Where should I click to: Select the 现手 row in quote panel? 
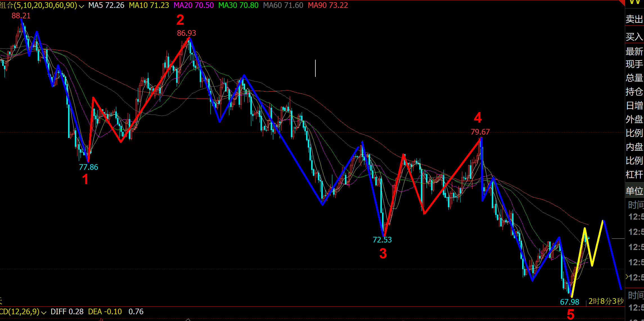tap(634, 64)
